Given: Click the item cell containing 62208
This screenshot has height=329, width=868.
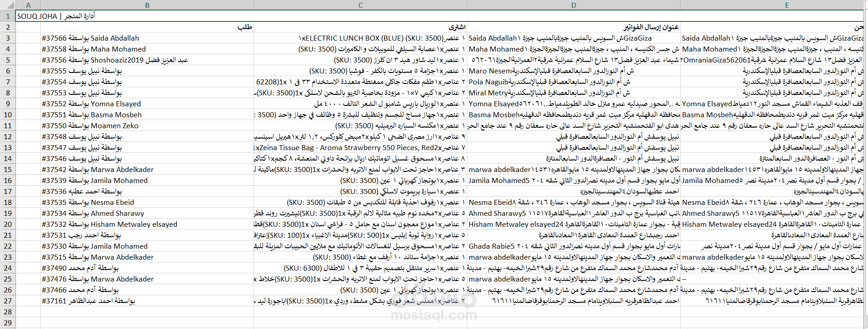Looking at the screenshot, I should tap(360, 82).
